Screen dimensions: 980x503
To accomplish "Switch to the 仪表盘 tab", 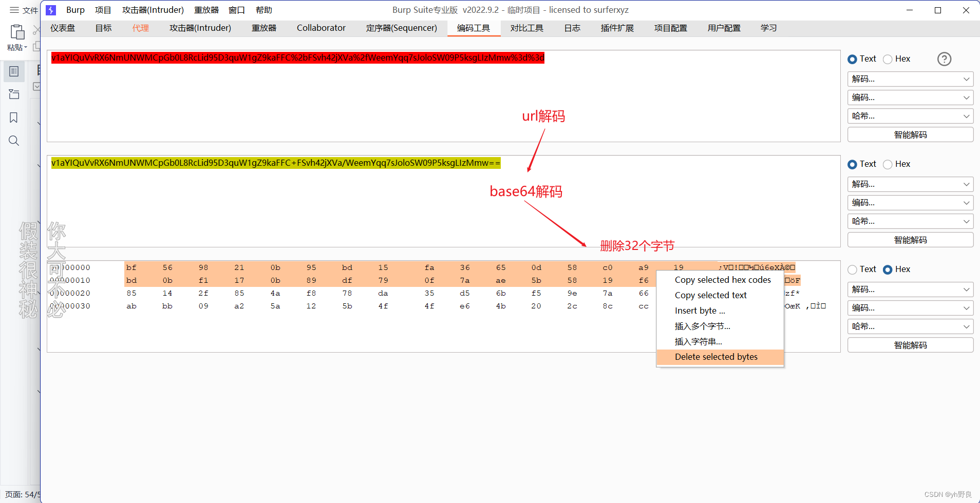I will pos(63,28).
